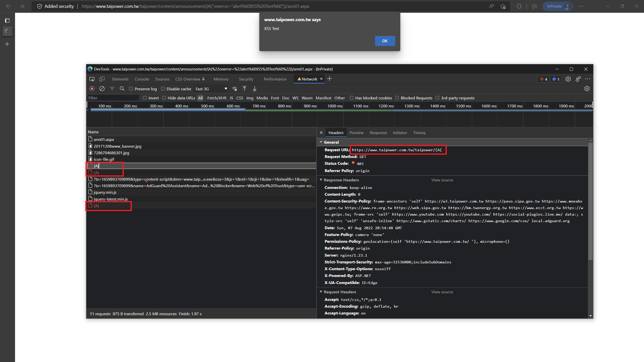
Task: Select the ann01.aspx request row
Action: click(x=201, y=139)
